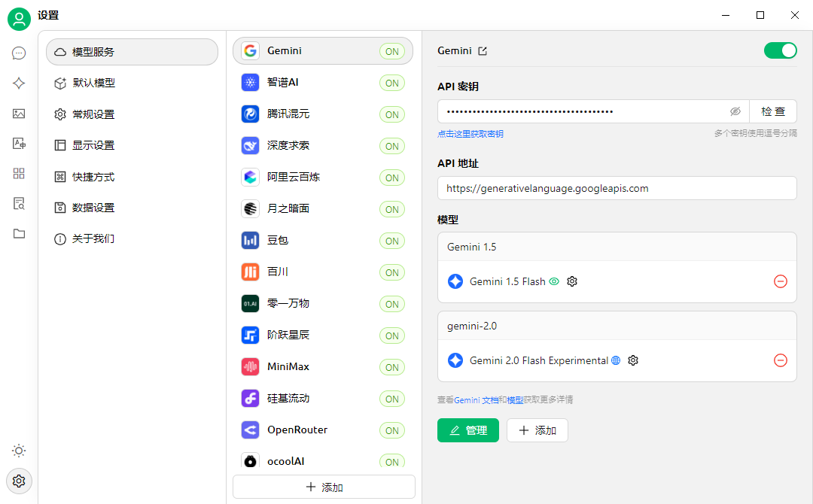The image size is (813, 504).
Task: Click the Gemini 2.0 Flash Experimental name
Action: [x=539, y=360]
